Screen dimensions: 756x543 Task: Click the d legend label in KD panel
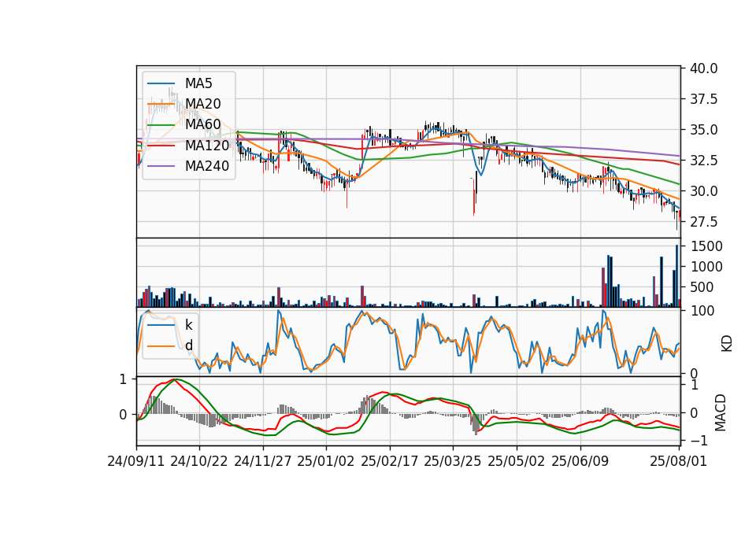point(188,345)
